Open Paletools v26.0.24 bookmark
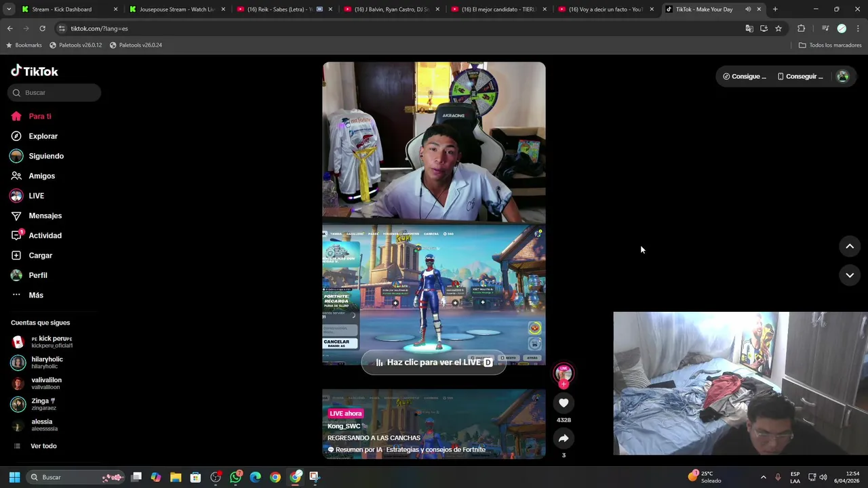The height and width of the screenshot is (488, 868). 136,45
